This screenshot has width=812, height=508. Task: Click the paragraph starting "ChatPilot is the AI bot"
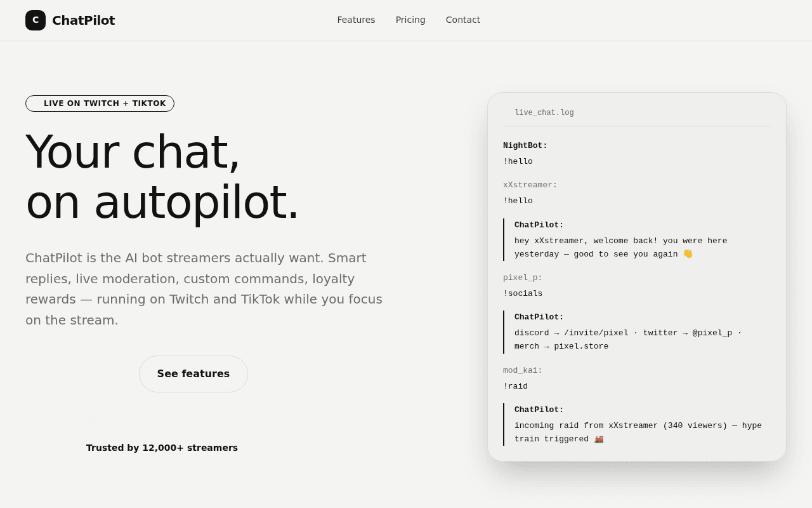coord(204,289)
